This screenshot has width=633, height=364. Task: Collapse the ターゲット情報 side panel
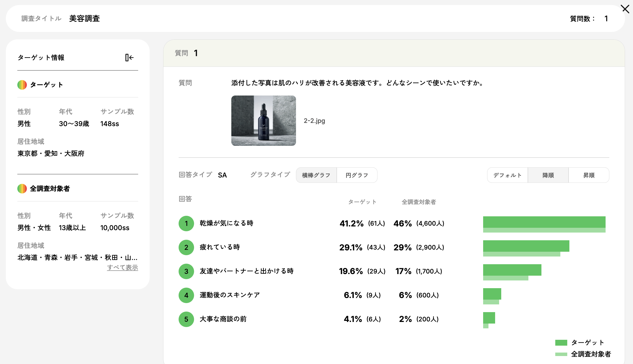(129, 57)
